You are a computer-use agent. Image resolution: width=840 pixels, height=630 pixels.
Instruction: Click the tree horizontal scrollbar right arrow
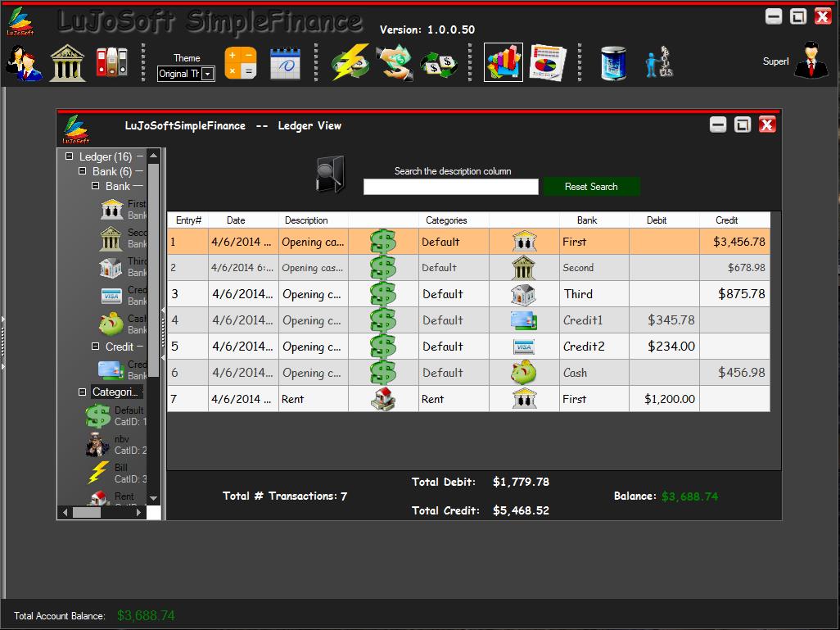pyautogui.click(x=138, y=513)
